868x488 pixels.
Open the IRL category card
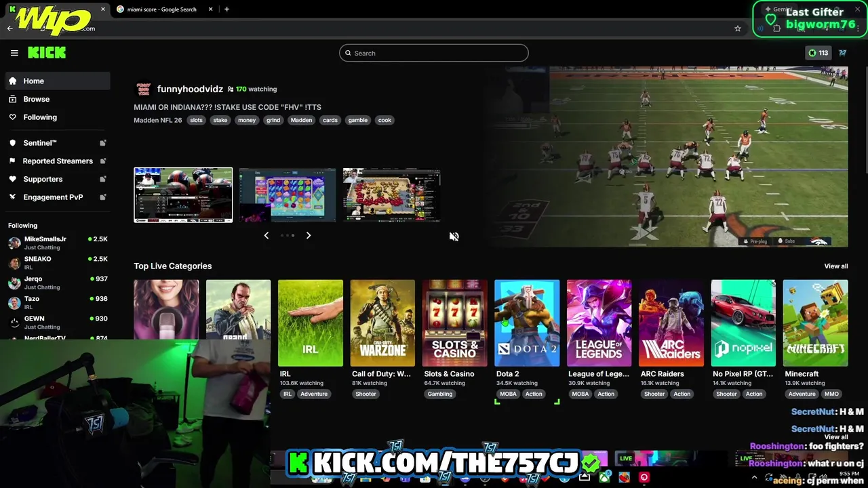pyautogui.click(x=311, y=323)
